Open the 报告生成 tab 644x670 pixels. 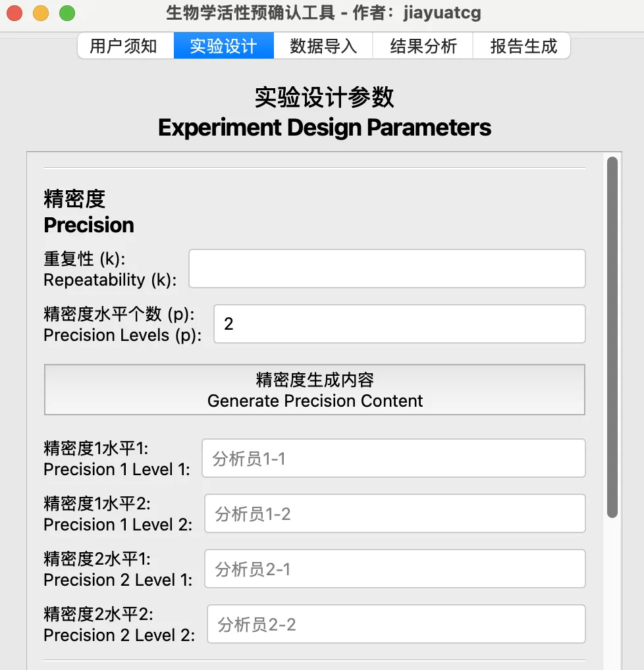point(523,46)
